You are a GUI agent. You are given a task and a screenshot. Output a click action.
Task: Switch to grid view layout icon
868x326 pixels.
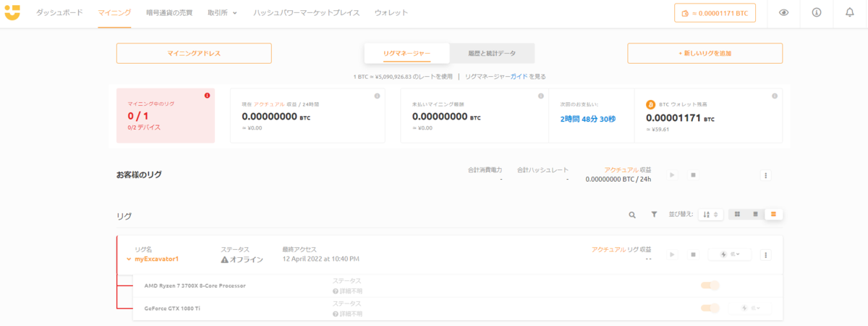[737, 214]
